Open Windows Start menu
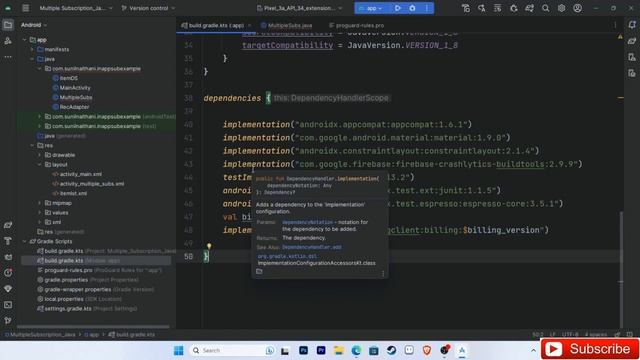 (178, 350)
